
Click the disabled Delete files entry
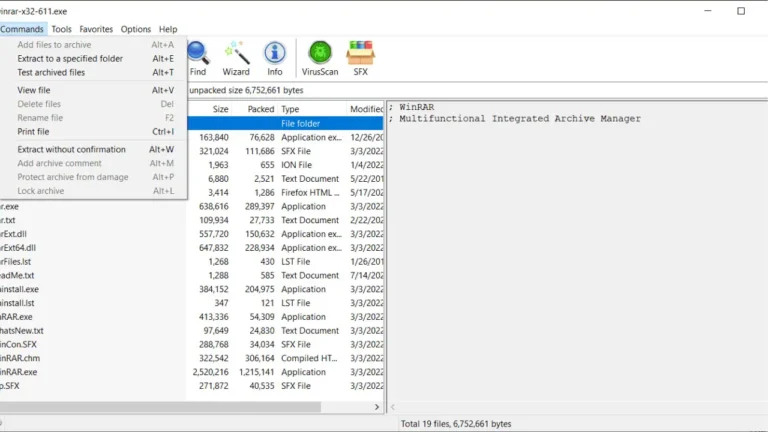[94, 104]
